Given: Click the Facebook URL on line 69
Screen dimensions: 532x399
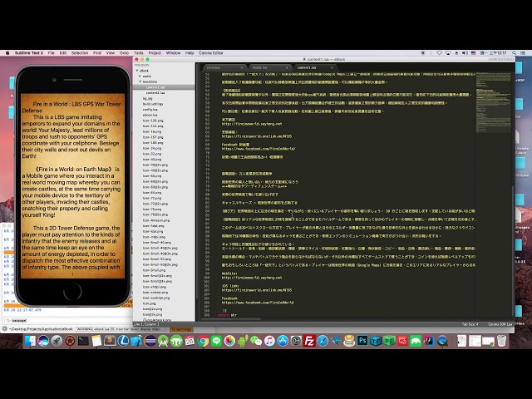Looking at the screenshot, I should point(259,149).
